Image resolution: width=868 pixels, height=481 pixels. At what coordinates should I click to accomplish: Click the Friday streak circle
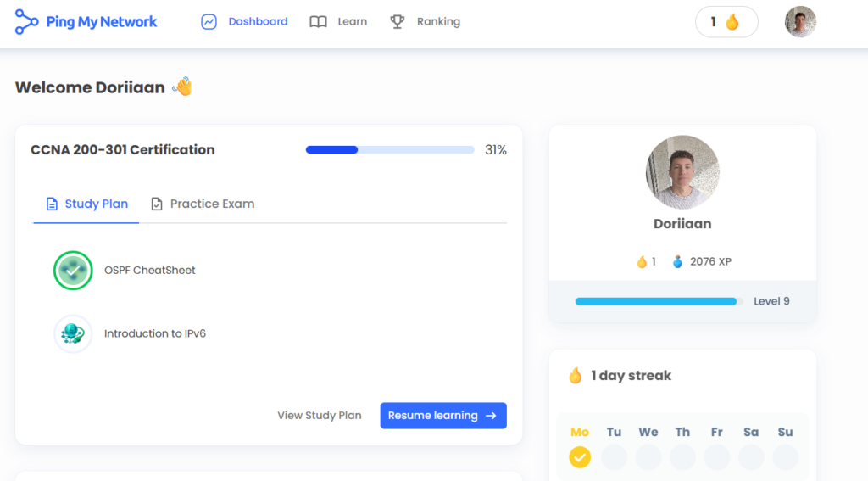click(x=717, y=457)
